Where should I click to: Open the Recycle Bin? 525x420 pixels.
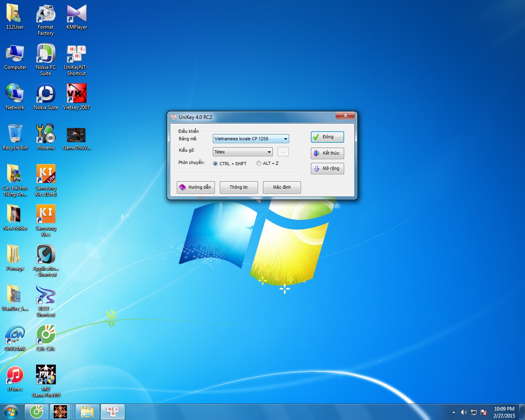click(15, 137)
